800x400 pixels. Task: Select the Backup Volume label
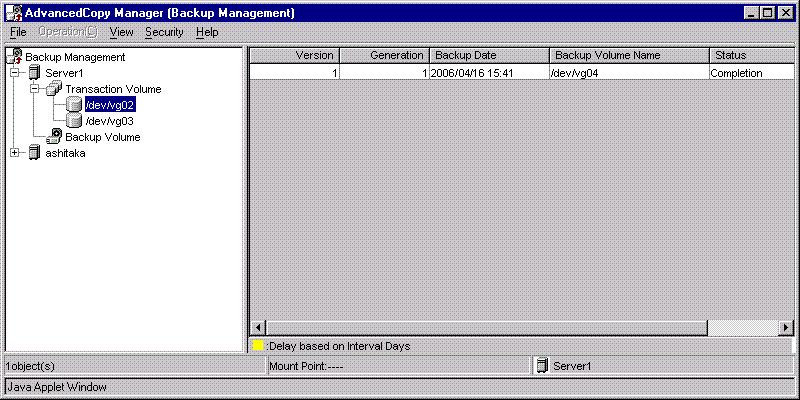(103, 137)
